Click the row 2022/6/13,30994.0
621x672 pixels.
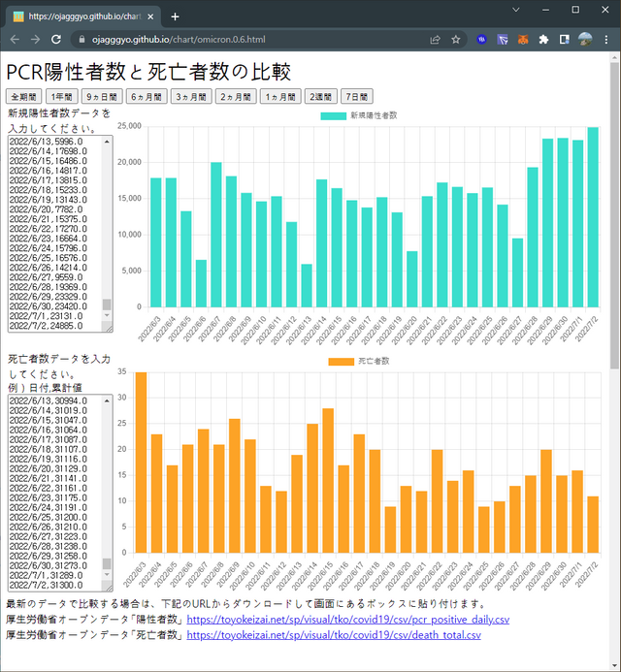49,400
